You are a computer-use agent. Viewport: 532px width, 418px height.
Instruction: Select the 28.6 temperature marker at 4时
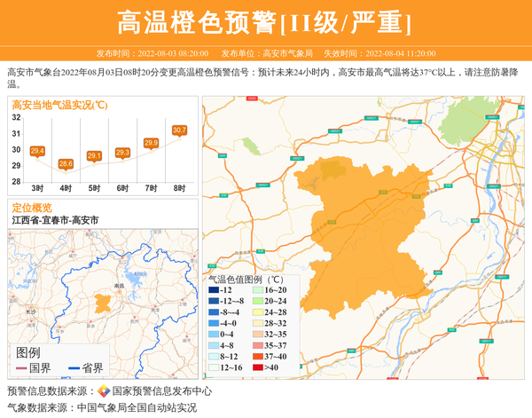point(66,164)
